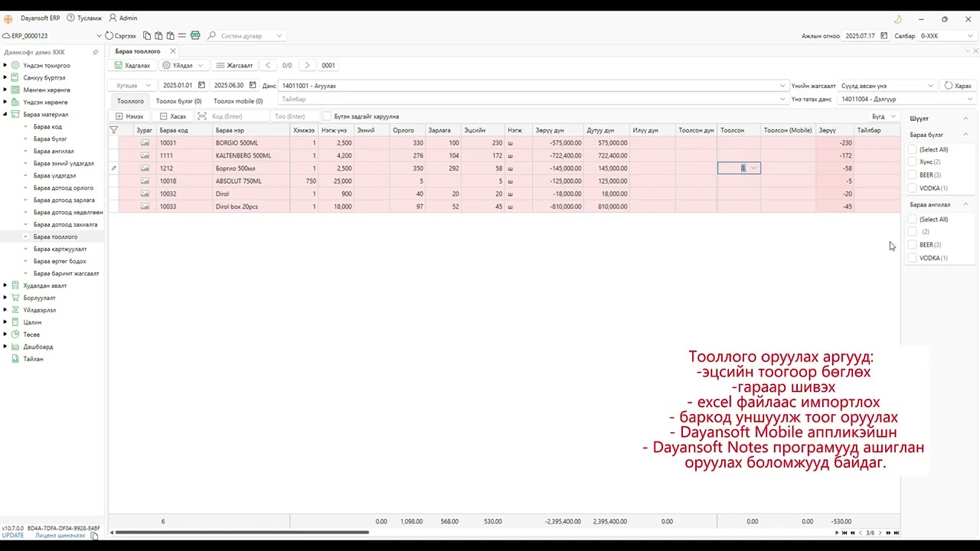Screen dimensions: 980x551
Task: Check Хүнс (2) under Бараа бүлэг
Action: [x=912, y=162]
